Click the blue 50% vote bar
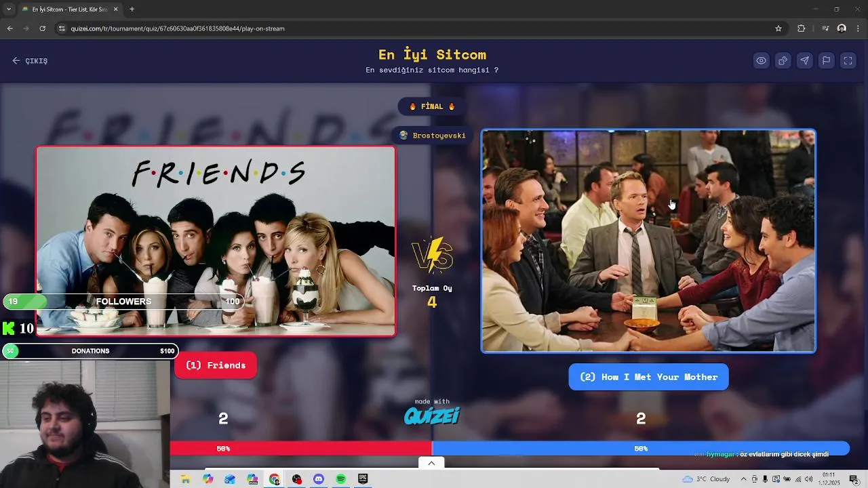Image resolution: width=868 pixels, height=488 pixels. point(640,448)
